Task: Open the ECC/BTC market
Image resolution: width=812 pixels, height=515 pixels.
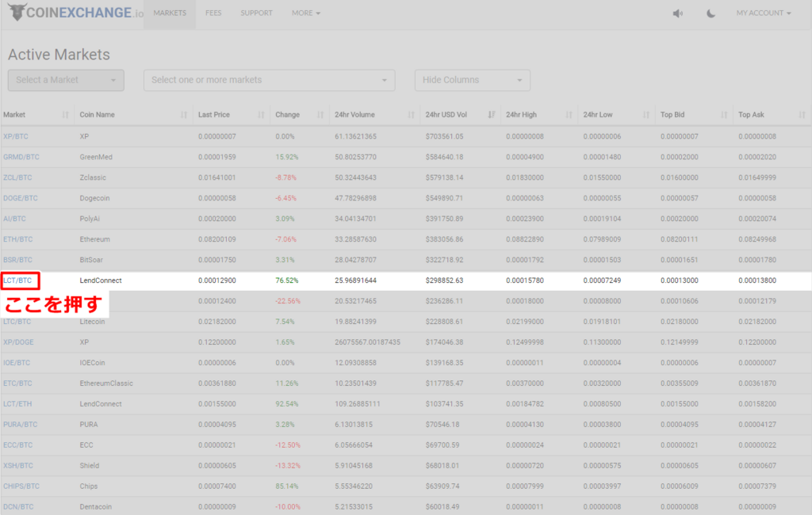Action: 17,445
